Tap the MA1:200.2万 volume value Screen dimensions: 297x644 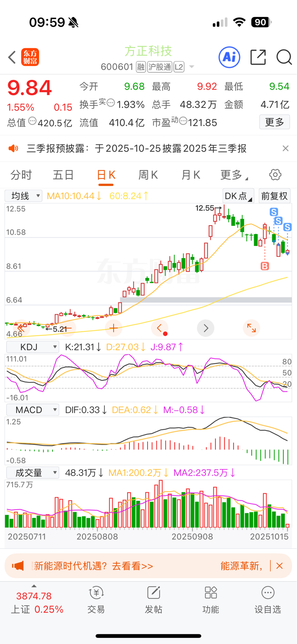[x=138, y=473]
